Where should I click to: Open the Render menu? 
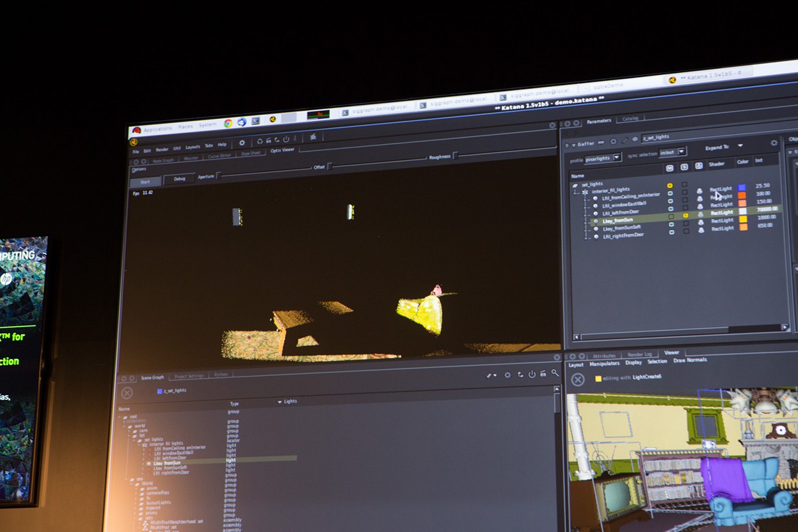click(x=162, y=150)
